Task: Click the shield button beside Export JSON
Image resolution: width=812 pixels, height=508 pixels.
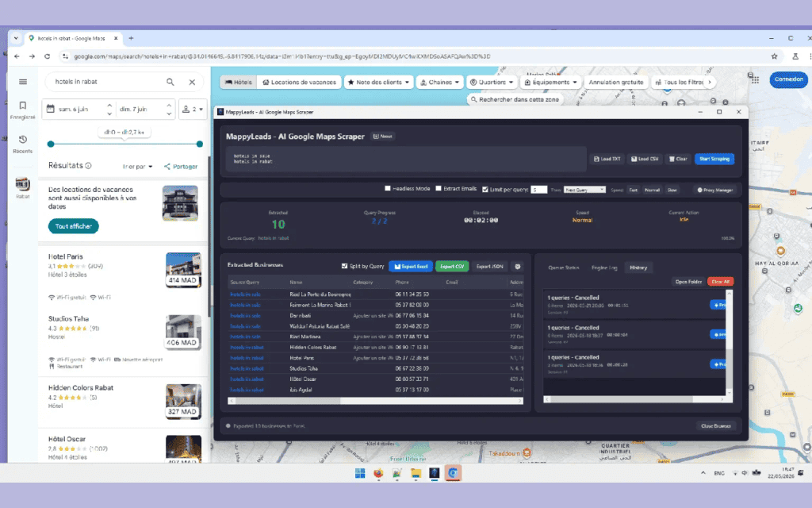Action: (x=517, y=267)
